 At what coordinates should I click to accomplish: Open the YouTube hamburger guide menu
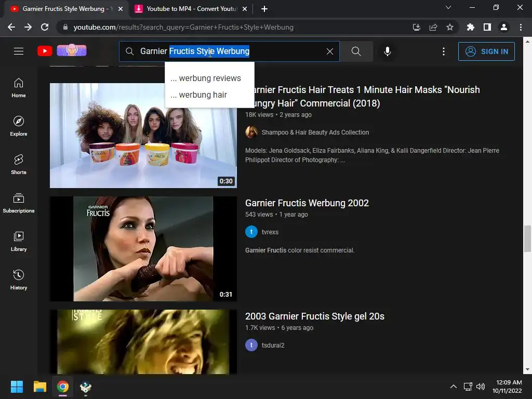click(x=19, y=51)
